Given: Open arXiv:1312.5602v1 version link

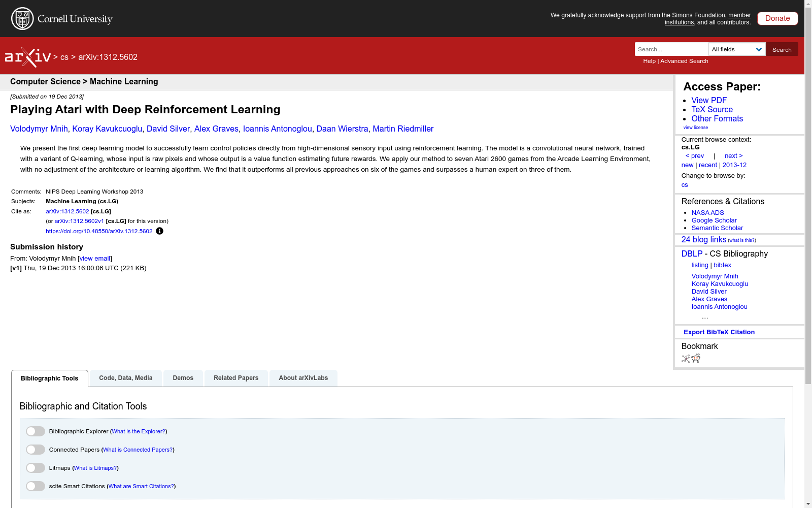Looking at the screenshot, I should pos(79,221).
